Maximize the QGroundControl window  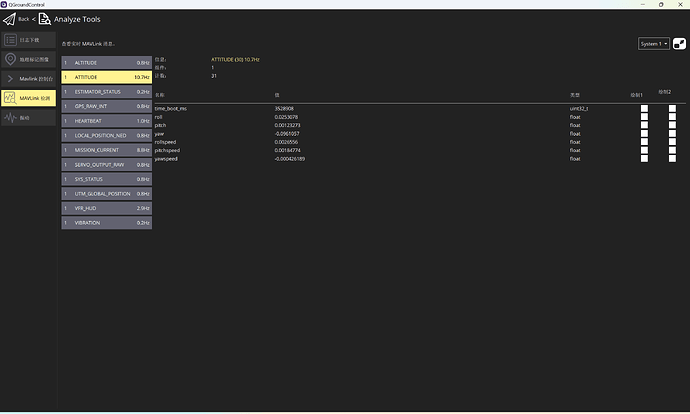click(x=661, y=4)
